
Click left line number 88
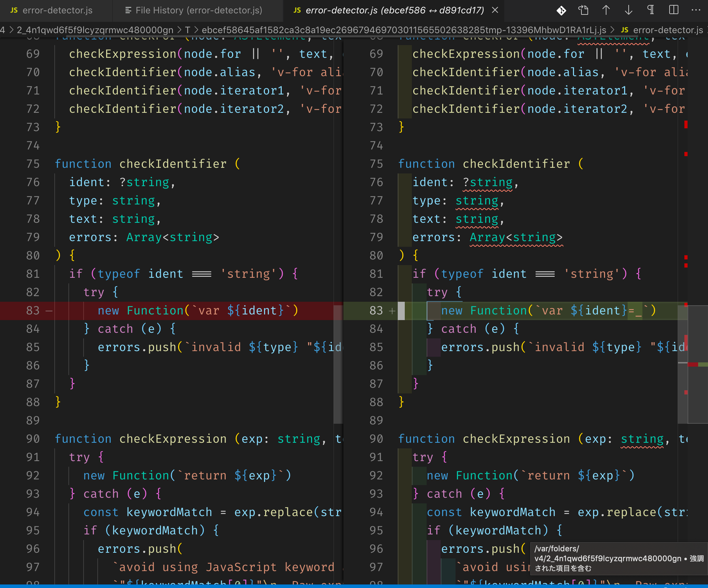[33, 402]
